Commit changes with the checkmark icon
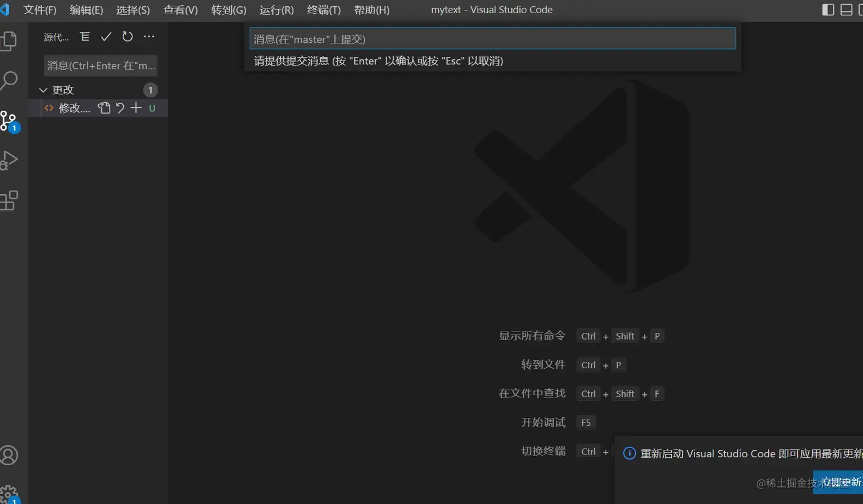Screen dimensions: 863x504 pos(106,37)
